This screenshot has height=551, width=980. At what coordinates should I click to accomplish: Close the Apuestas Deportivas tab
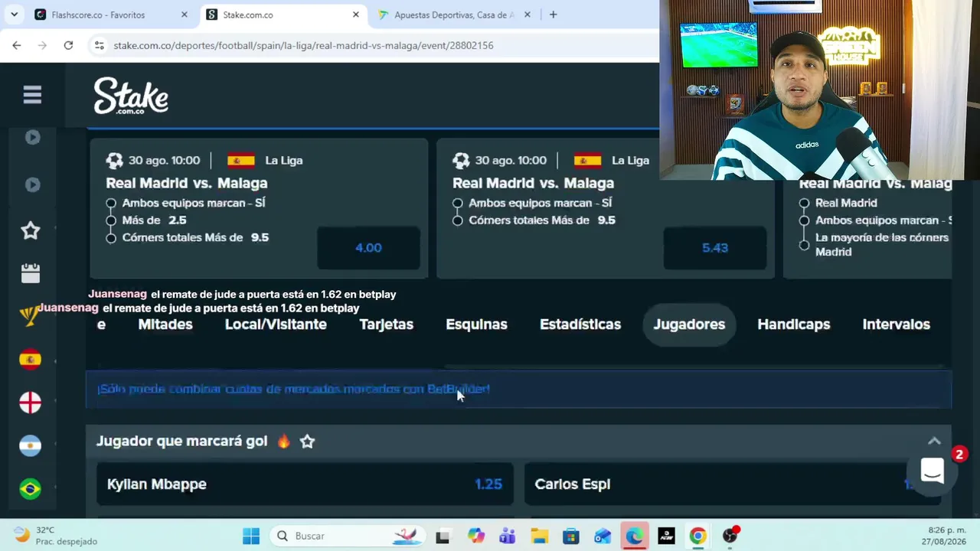[528, 15]
